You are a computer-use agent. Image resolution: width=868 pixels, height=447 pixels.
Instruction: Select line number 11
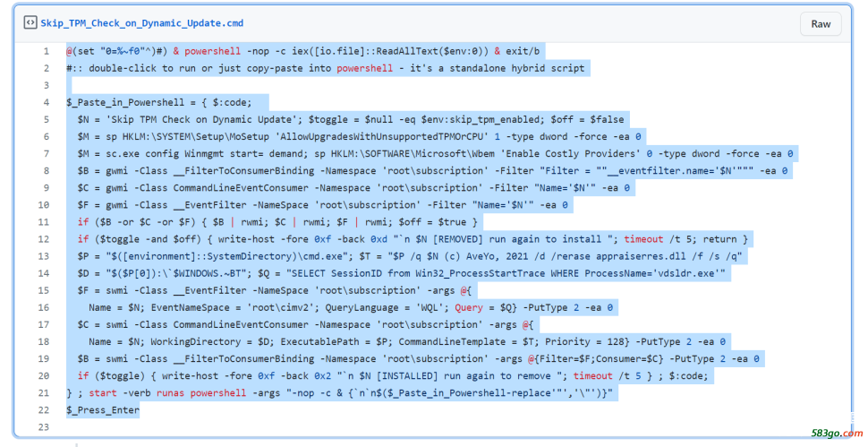(44, 222)
